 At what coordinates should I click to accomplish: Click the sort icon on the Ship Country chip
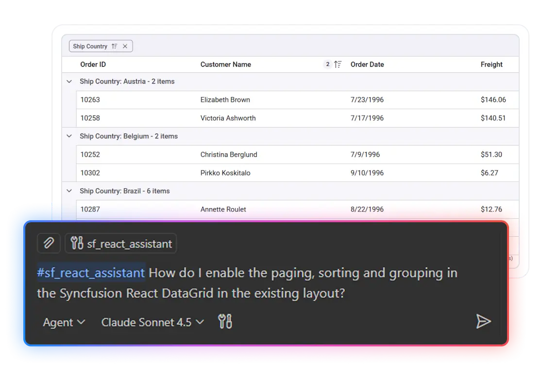pos(115,46)
